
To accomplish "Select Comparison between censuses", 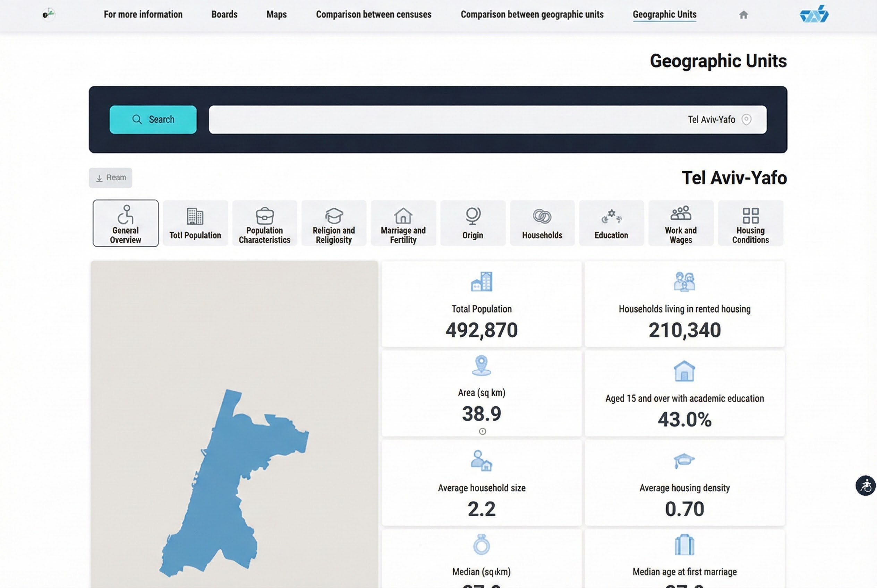I will tap(373, 14).
